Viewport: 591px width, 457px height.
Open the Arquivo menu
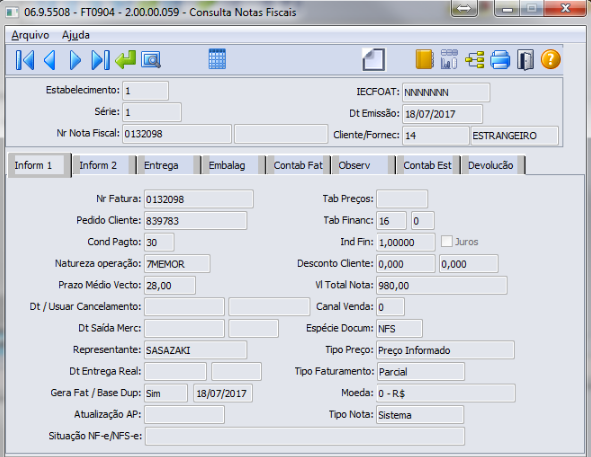[30, 35]
